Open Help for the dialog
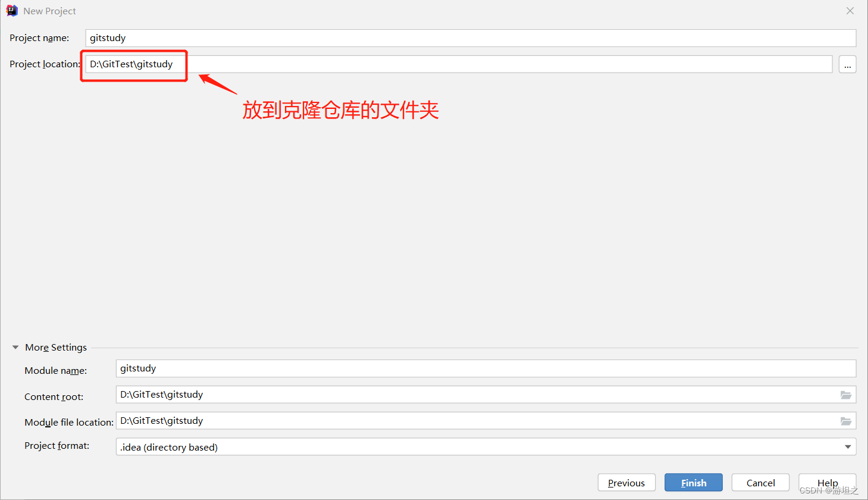 828,483
